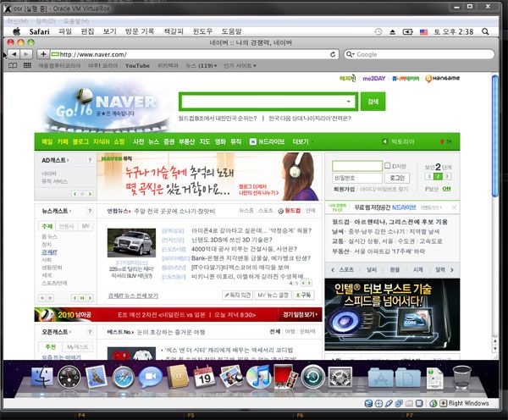Pause the news cast rotation
Viewport: 508px width, 420px height.
[82, 298]
